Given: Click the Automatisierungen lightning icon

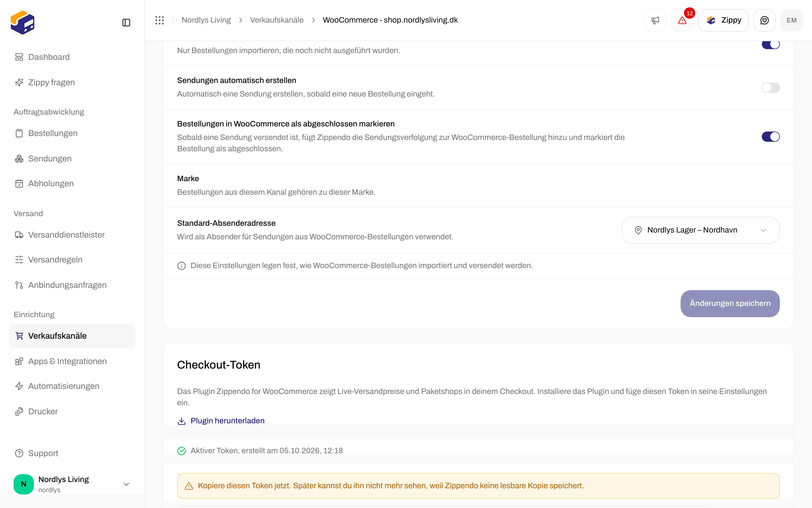Looking at the screenshot, I should (x=19, y=386).
